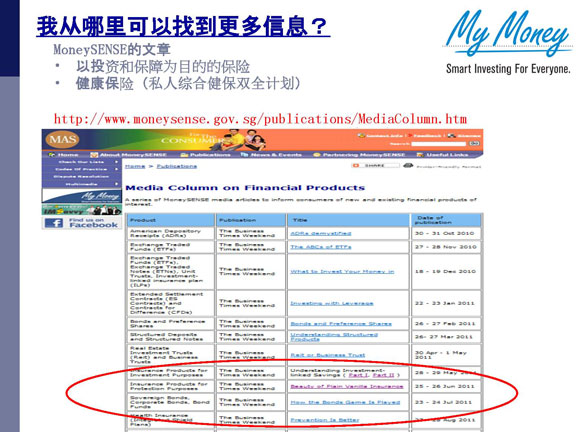Click the house icon next to Home
The height and width of the screenshot is (432, 580).
point(52,155)
